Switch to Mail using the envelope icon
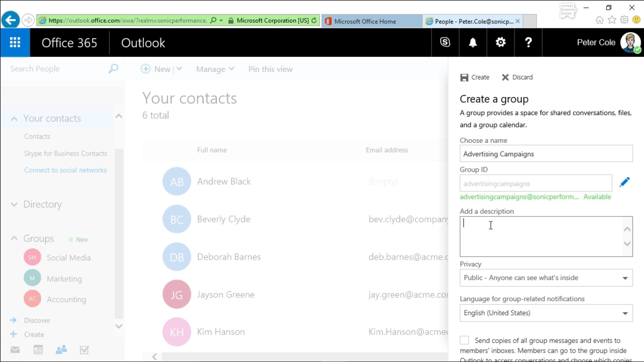Viewport: 644px width, 362px height. tap(15, 350)
